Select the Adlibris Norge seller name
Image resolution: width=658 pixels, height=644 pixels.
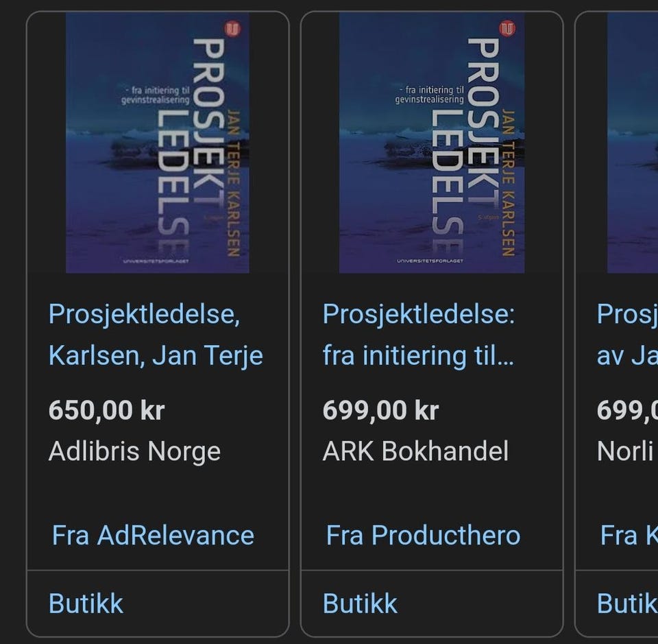[x=134, y=451]
